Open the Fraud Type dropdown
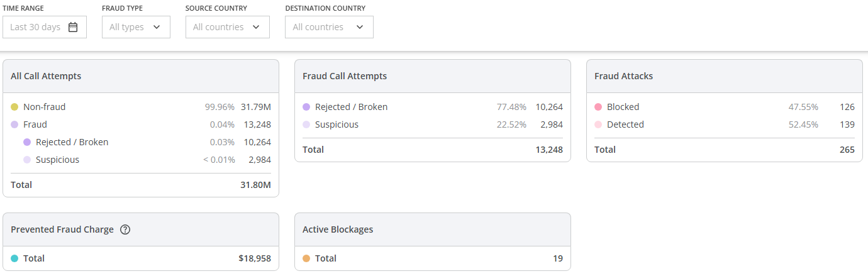The image size is (868, 276). [x=136, y=27]
